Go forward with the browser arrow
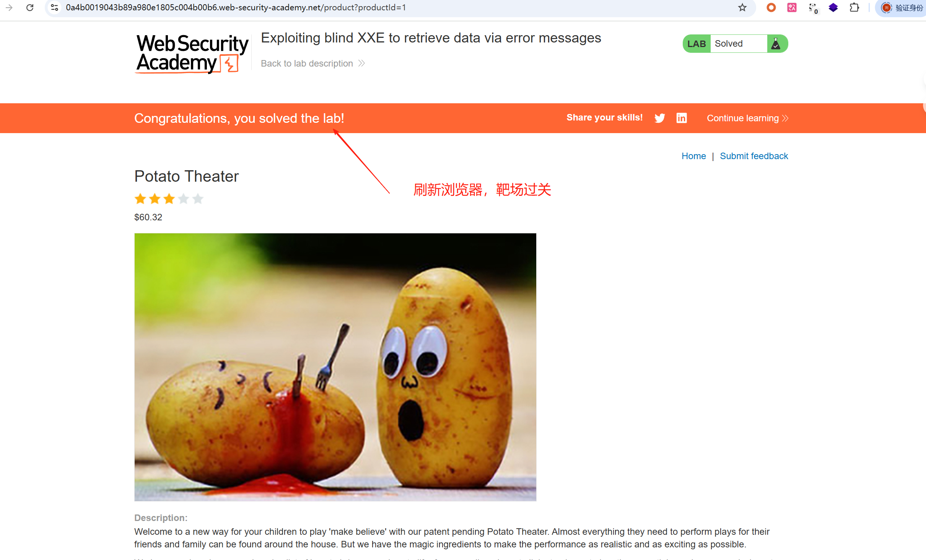The height and width of the screenshot is (560, 926). pyautogui.click(x=9, y=8)
